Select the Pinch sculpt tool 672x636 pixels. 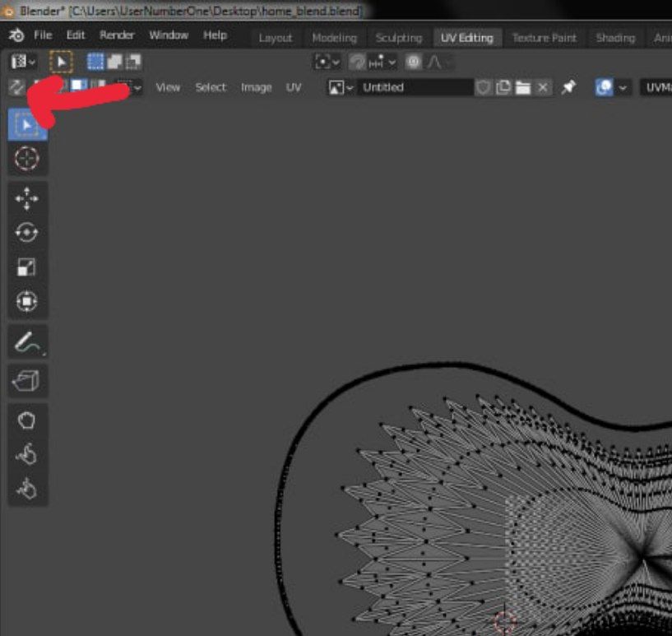27,489
